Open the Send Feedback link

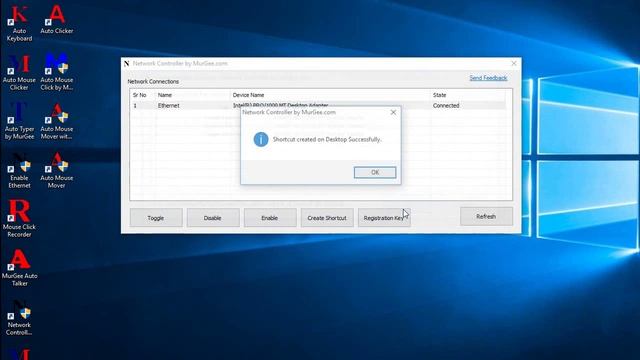pyautogui.click(x=488, y=78)
